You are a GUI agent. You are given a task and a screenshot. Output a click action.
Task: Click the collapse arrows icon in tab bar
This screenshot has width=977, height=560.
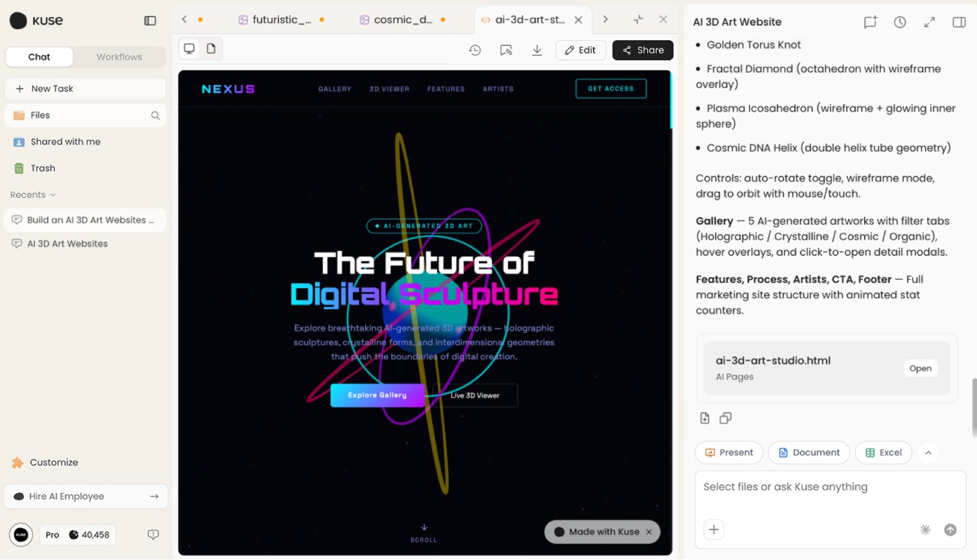click(x=638, y=20)
